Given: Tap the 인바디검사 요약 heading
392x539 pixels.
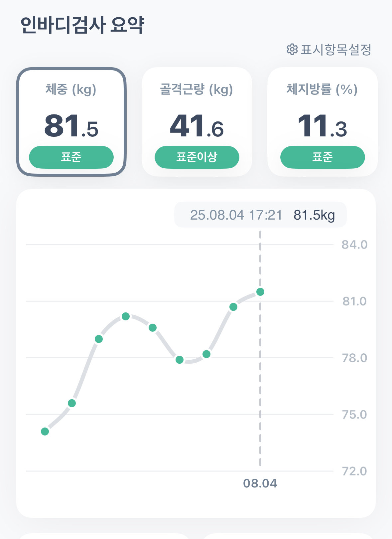Looking at the screenshot, I should tap(82, 25).
